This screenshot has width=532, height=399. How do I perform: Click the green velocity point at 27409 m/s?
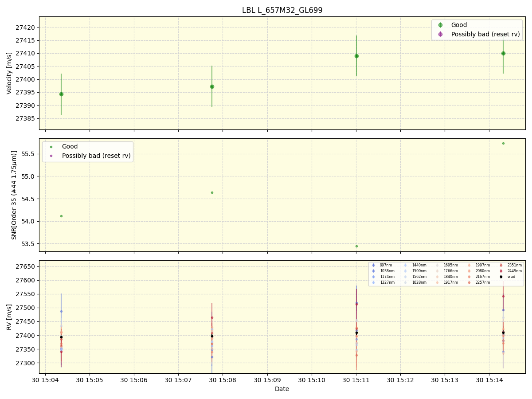coord(356,56)
